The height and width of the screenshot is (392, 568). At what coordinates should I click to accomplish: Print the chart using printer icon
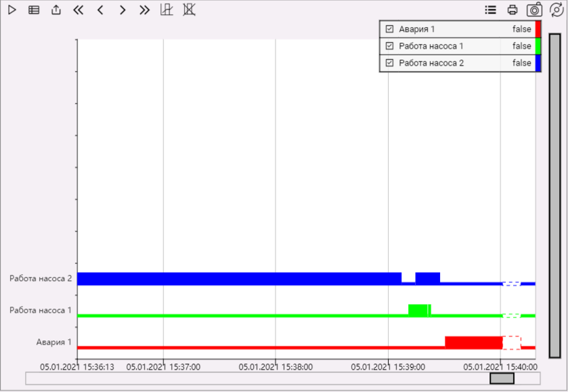point(512,10)
